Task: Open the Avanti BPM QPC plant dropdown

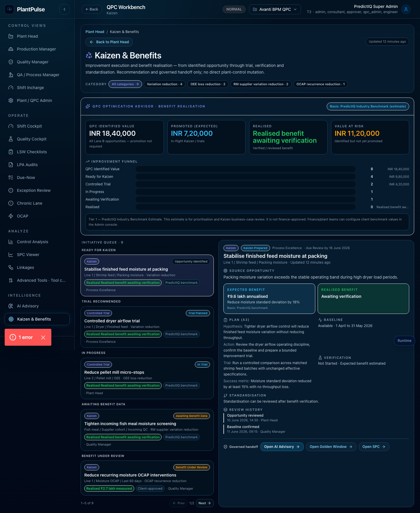Action: pyautogui.click(x=275, y=9)
